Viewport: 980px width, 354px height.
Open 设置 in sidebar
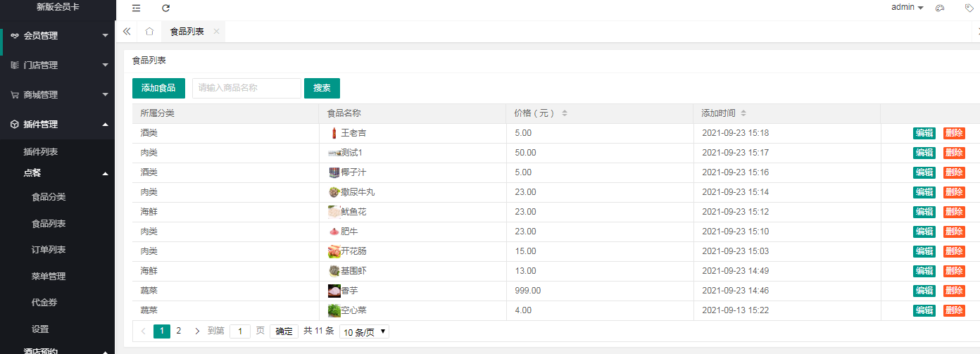pos(40,329)
